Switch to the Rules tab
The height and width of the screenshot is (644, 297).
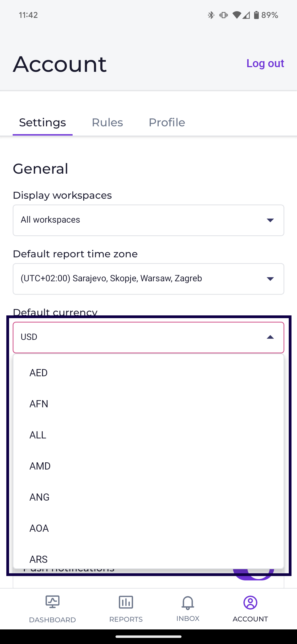click(x=107, y=122)
